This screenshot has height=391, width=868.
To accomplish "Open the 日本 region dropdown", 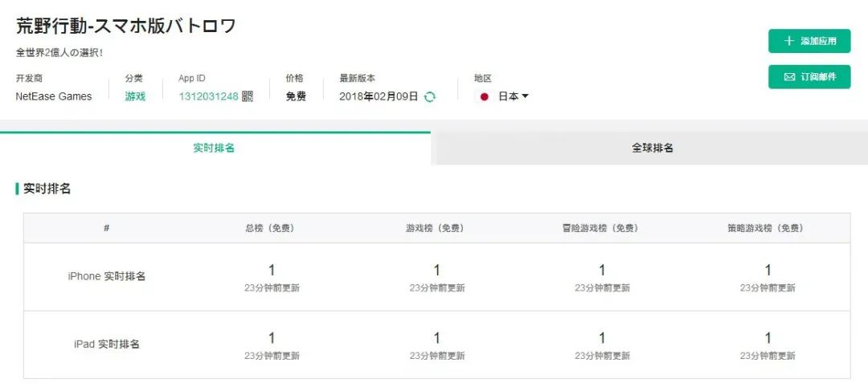I will point(506,96).
